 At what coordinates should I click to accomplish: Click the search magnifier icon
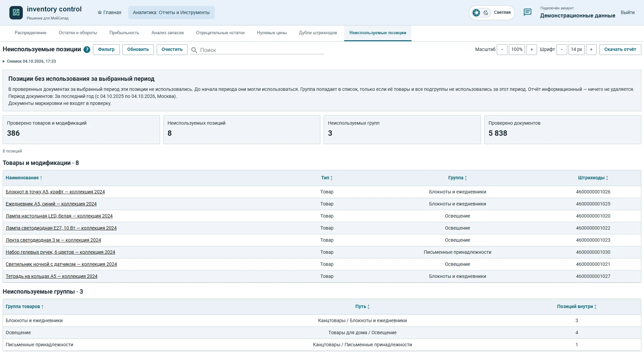(194, 50)
